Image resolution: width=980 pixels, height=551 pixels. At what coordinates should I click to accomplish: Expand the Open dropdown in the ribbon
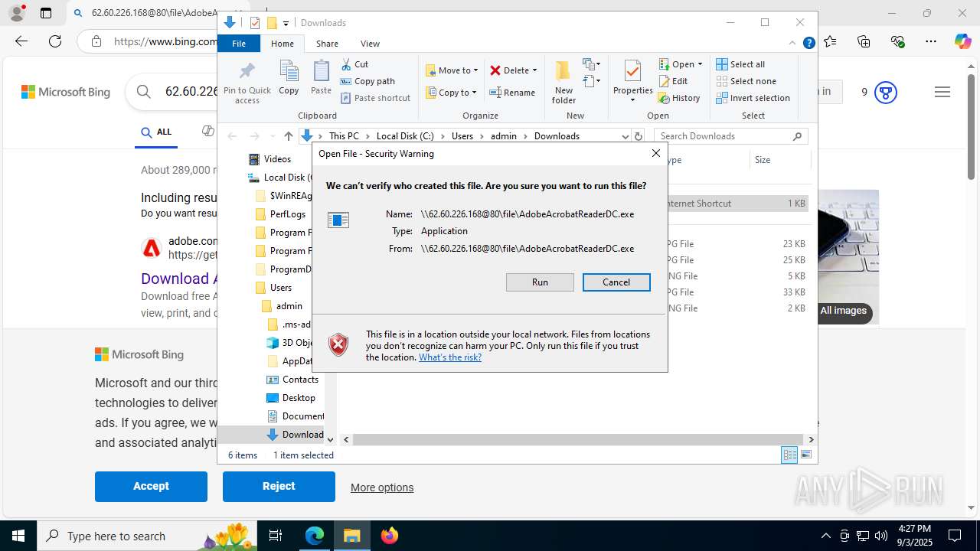[x=700, y=64]
